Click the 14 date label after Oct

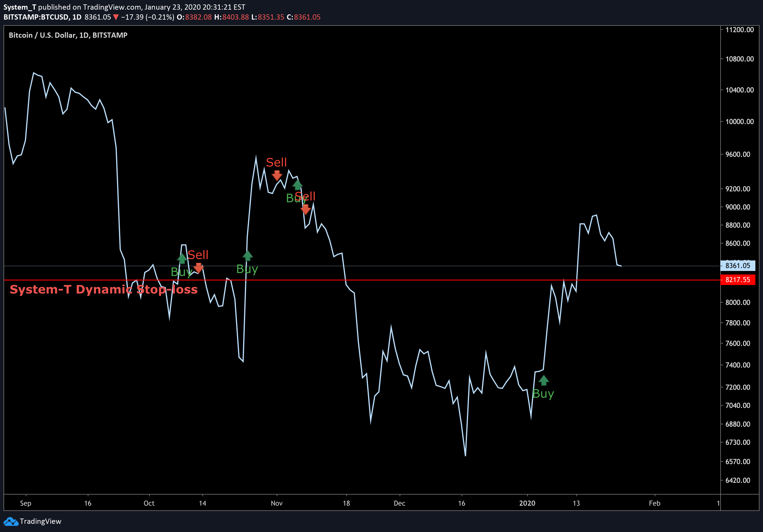pos(202,503)
